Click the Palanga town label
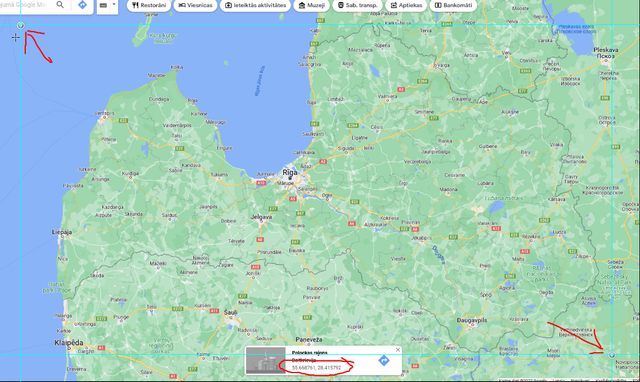The image size is (640, 382). [x=63, y=315]
